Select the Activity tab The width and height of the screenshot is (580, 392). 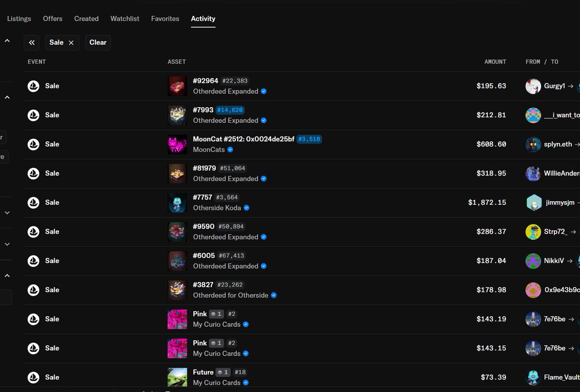coord(203,18)
